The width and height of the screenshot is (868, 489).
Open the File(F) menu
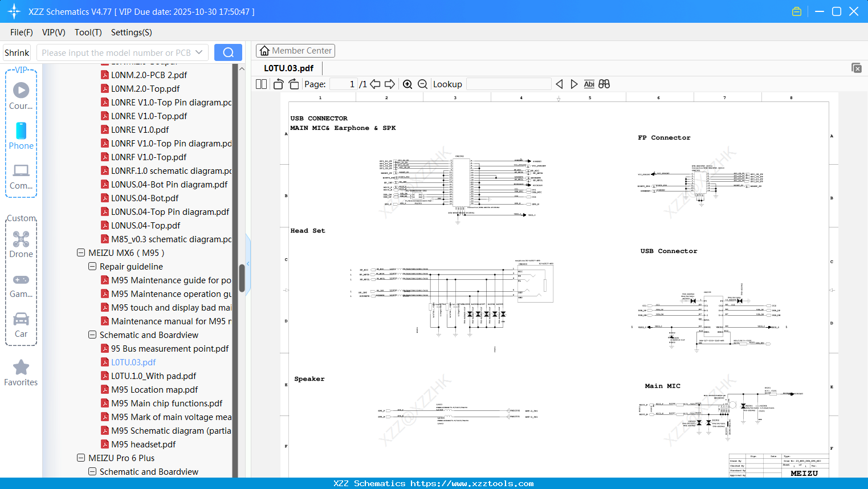click(22, 32)
